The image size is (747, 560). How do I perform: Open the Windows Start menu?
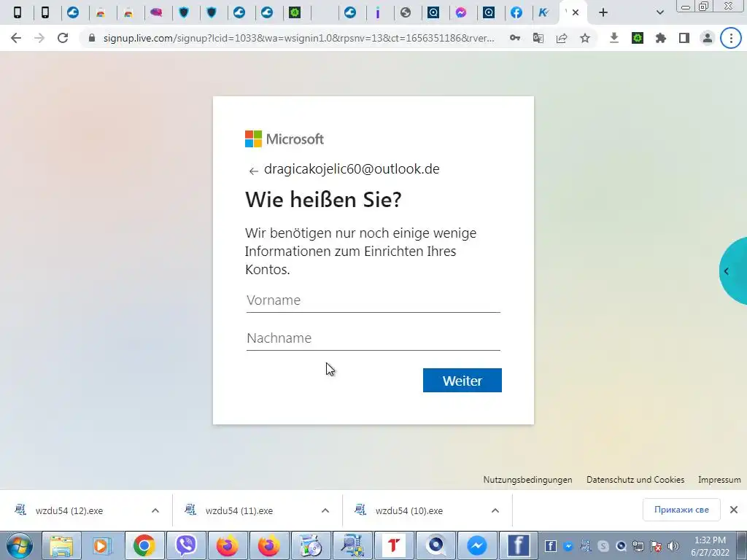(20, 545)
